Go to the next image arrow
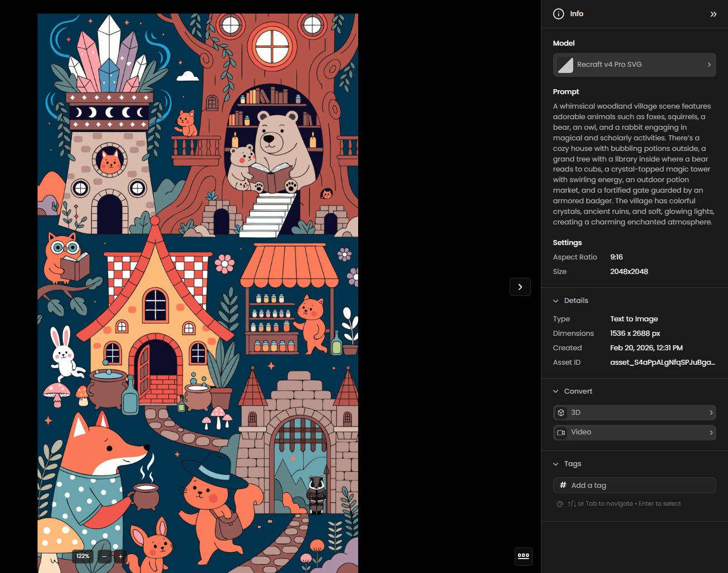 520,287
